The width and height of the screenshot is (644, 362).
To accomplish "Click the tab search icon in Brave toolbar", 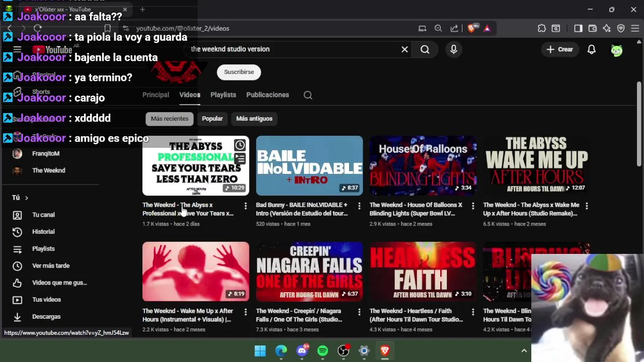I will 556,29.
